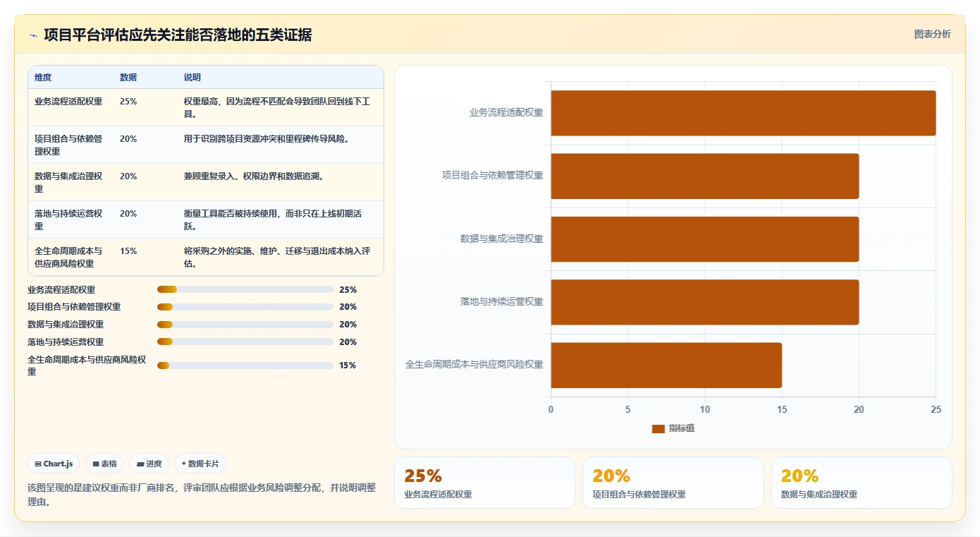Click 15% value beside the progress list

[348, 366]
